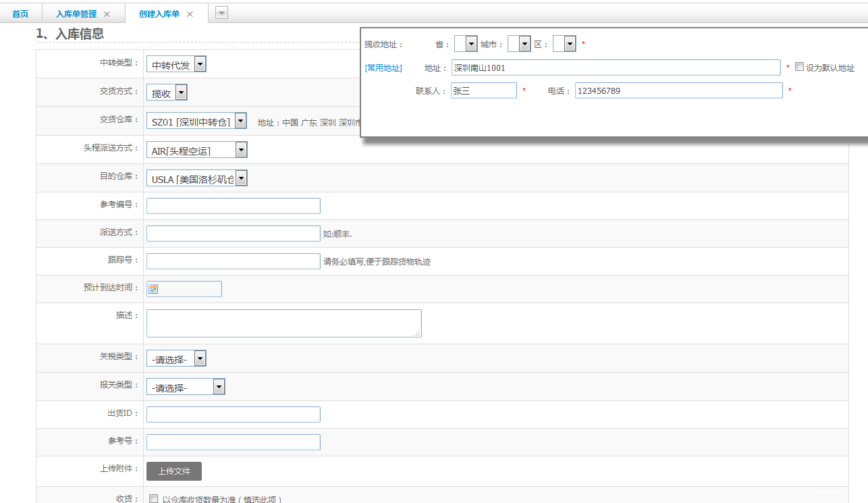Check 以仓库收货数量为准 option

tap(154, 499)
